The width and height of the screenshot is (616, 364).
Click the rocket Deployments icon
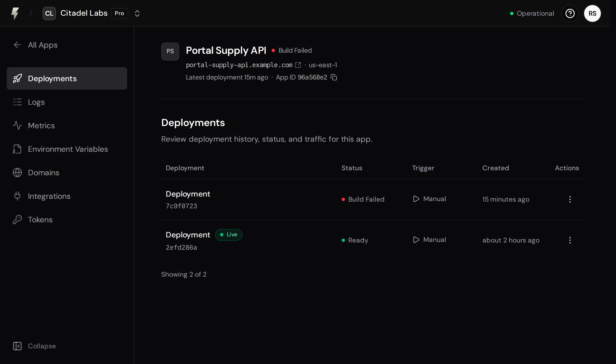coord(17,78)
